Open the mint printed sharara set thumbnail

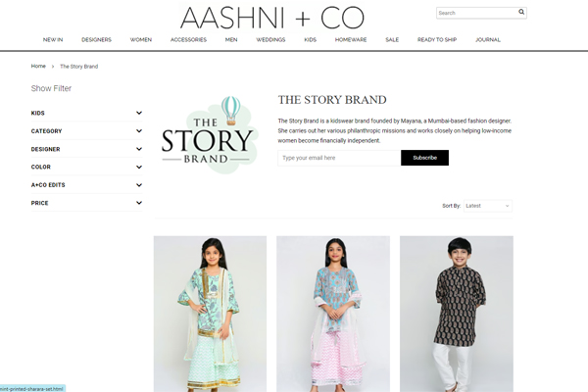(210, 314)
